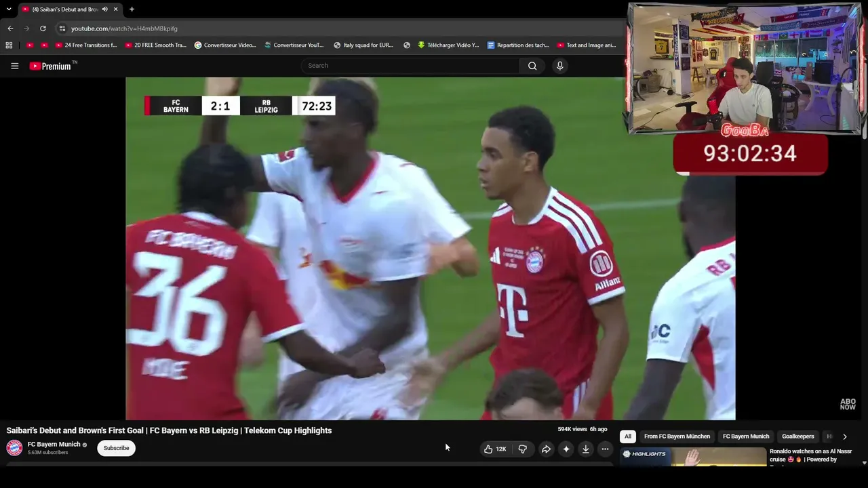Open the 'Convertisseur YouT...' bookmark

tap(294, 45)
